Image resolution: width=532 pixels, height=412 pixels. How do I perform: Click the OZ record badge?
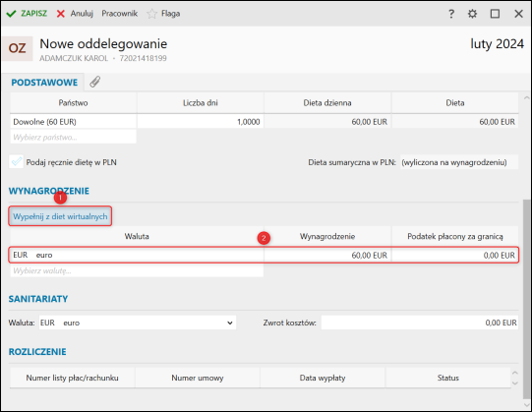(18, 48)
